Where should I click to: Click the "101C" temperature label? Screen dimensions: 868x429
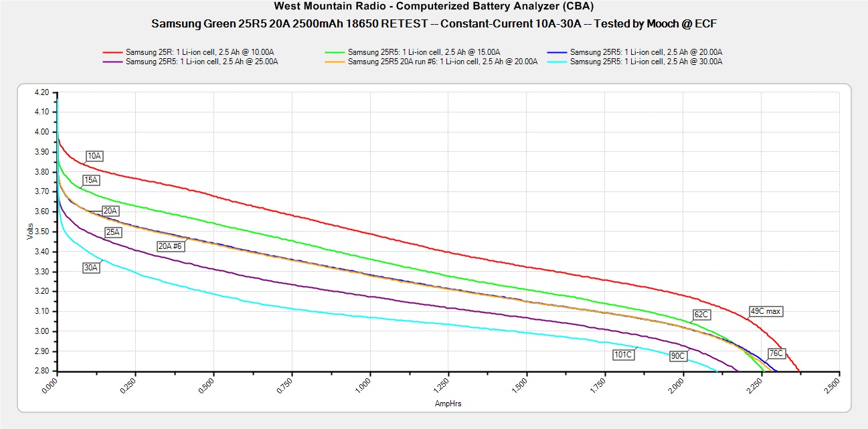point(623,354)
